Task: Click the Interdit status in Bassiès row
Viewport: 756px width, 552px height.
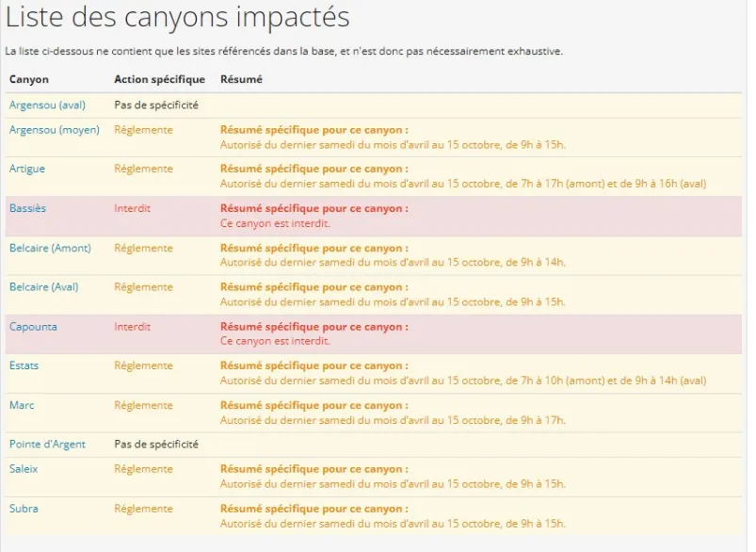Action: 132,208
